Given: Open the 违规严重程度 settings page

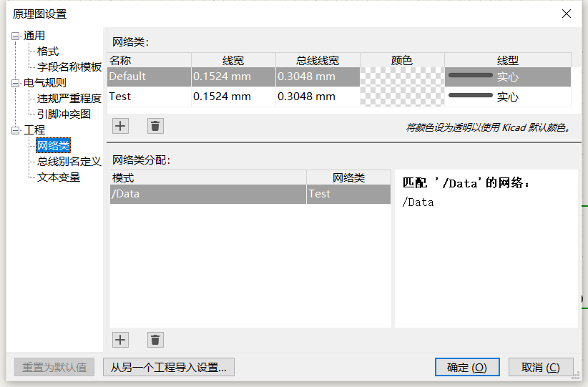Looking at the screenshot, I should tap(69, 99).
